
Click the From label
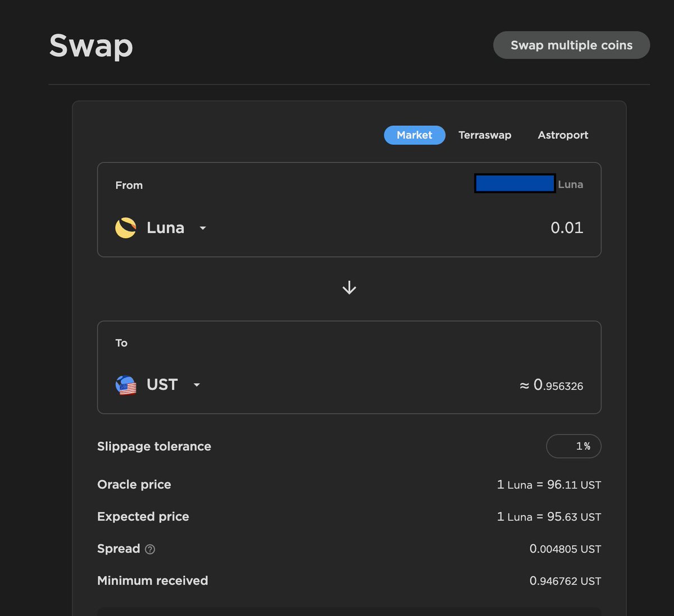[129, 185]
